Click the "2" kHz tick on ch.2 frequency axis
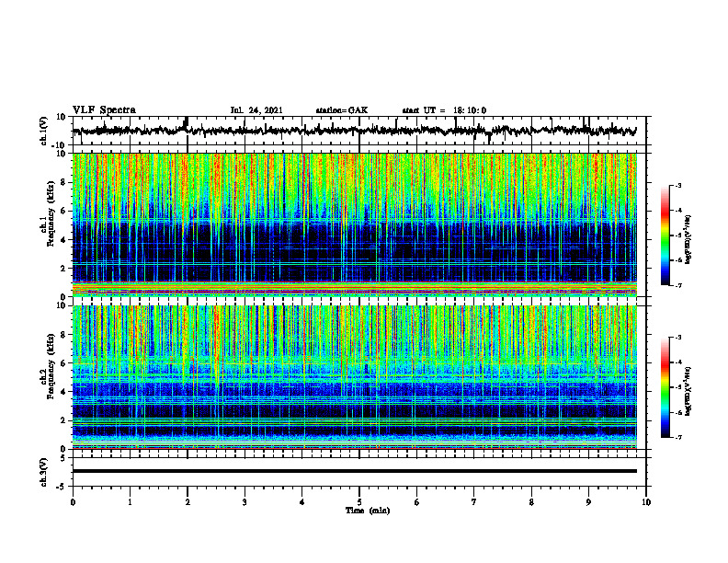This screenshot has height=563, width=728. 64,420
